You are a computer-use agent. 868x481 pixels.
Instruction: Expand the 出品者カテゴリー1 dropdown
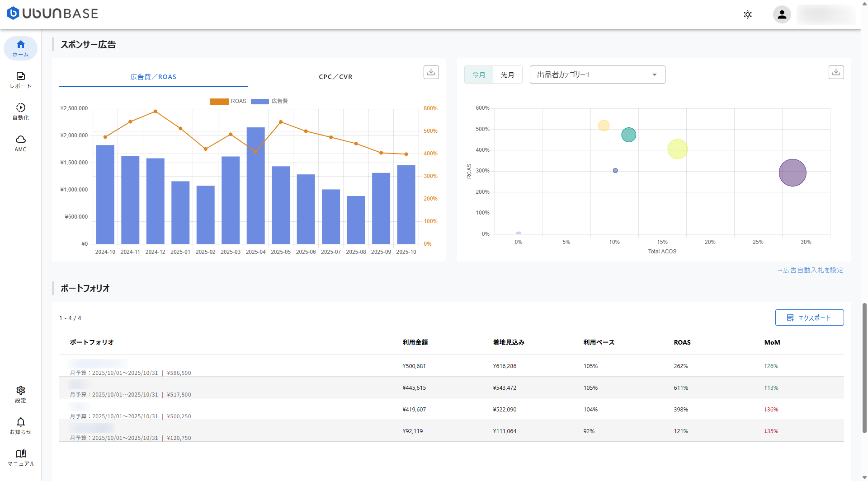[597, 75]
